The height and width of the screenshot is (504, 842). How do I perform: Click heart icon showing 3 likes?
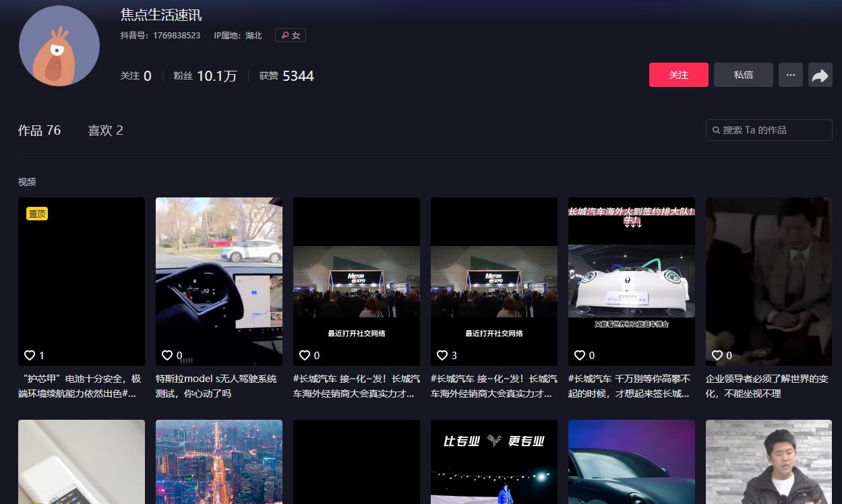click(x=442, y=355)
